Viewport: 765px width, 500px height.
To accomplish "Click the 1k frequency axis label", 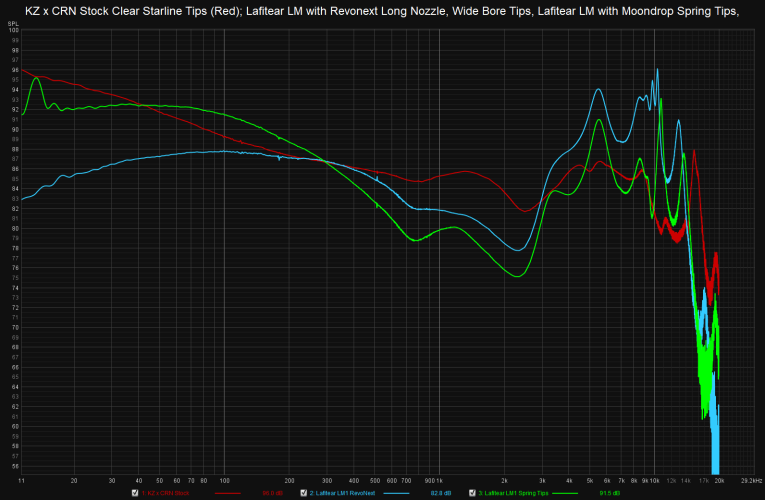I will pos(440,480).
